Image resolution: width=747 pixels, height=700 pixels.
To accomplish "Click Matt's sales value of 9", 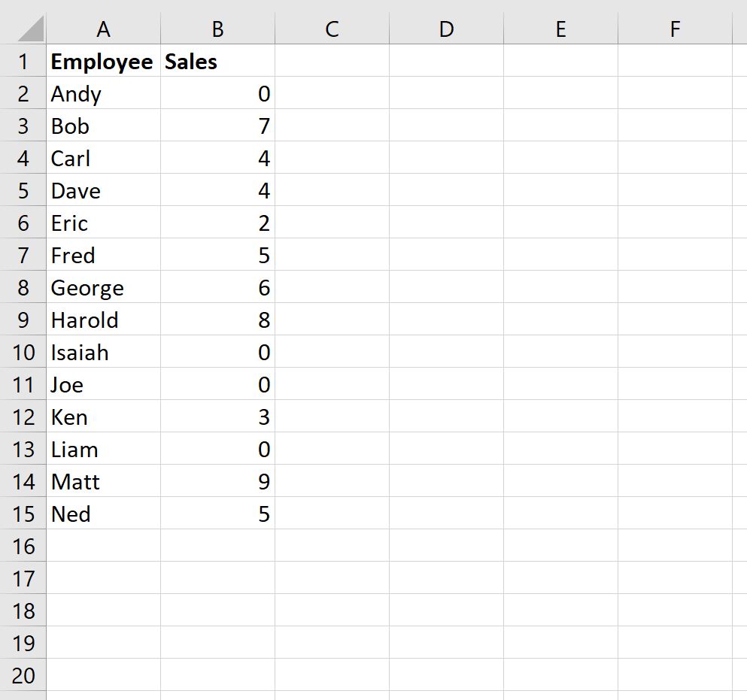I will click(217, 481).
